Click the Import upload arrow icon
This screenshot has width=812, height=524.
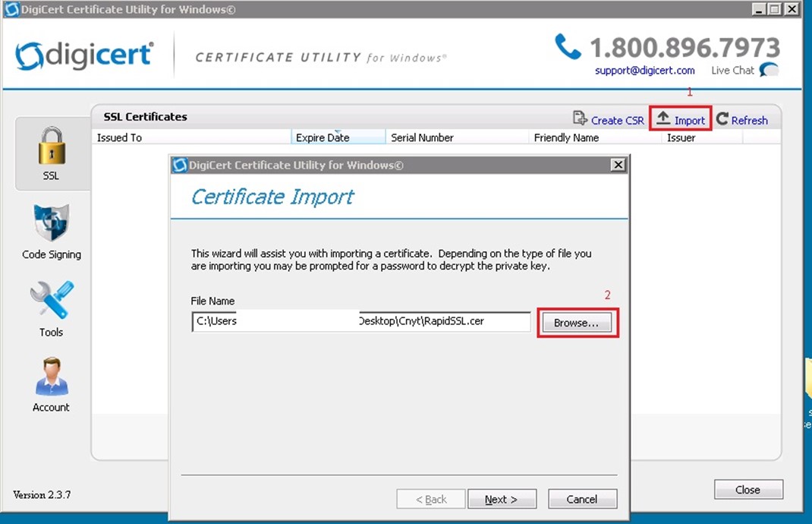[x=663, y=118]
